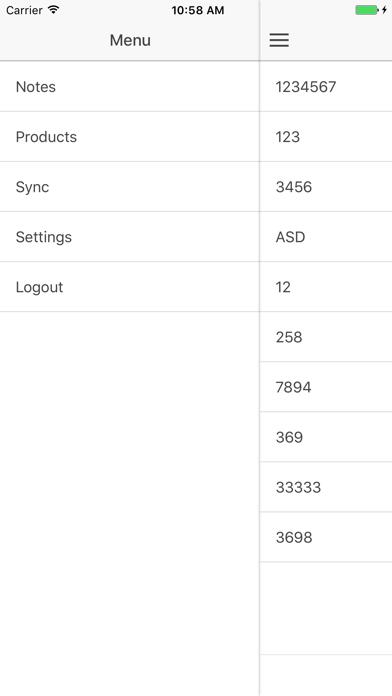392x696 pixels.
Task: Open the ASD list row
Action: [x=326, y=237]
